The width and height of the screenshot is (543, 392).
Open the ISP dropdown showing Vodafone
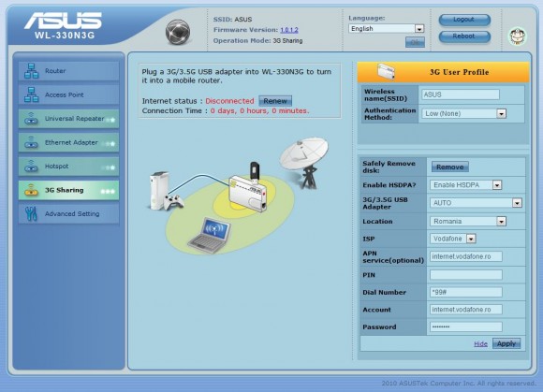[x=452, y=239]
